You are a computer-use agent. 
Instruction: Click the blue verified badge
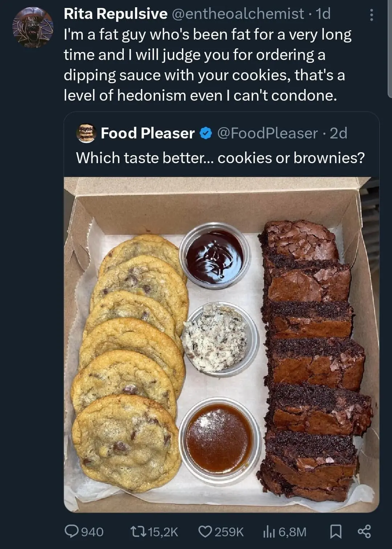click(x=206, y=133)
